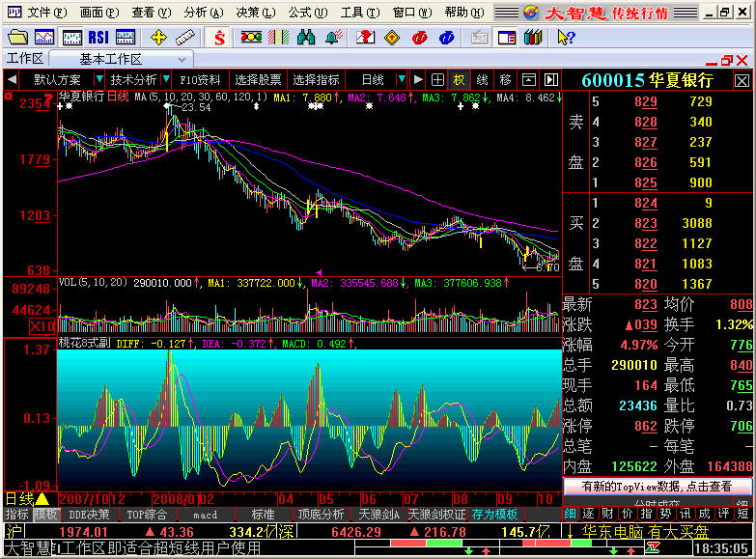Viewport: 756px width, 559px height.
Task: Click the traffic light signal icon
Action: tap(251, 37)
